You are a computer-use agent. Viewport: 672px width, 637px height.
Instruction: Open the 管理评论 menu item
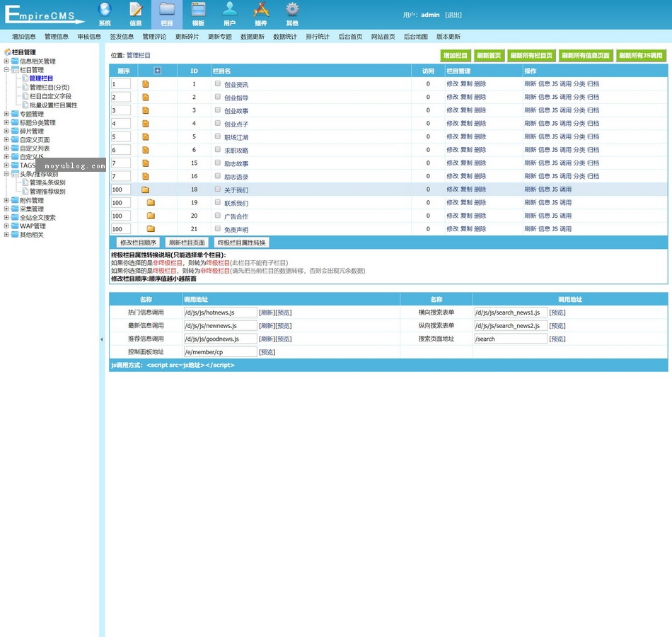[154, 37]
